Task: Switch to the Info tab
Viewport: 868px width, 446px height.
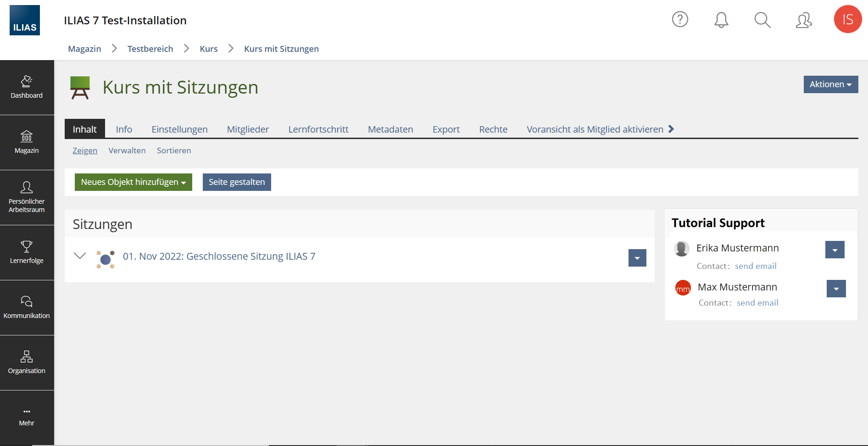Action: 124,129
